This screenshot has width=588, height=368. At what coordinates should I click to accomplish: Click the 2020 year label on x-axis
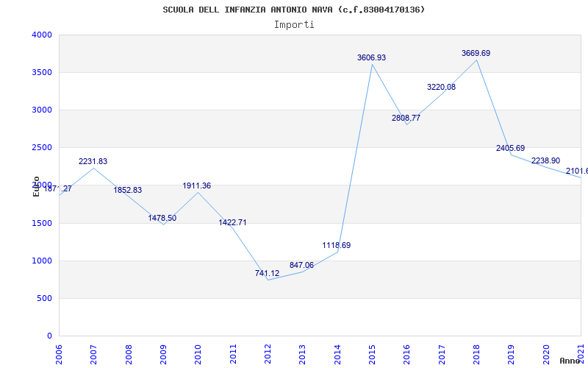point(546,355)
